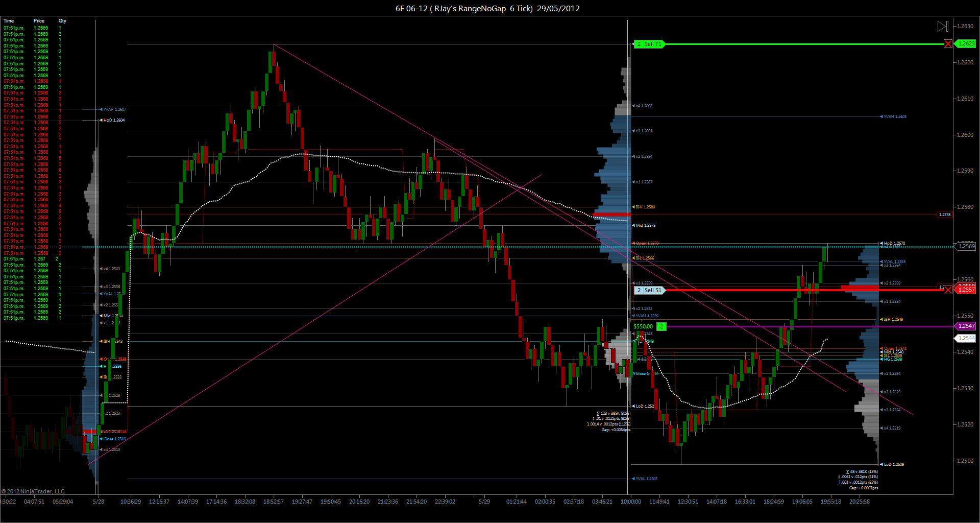Screen dimensions: 980x523
Task: Click the x3 1.2601 deviation label
Action: click(x=643, y=131)
